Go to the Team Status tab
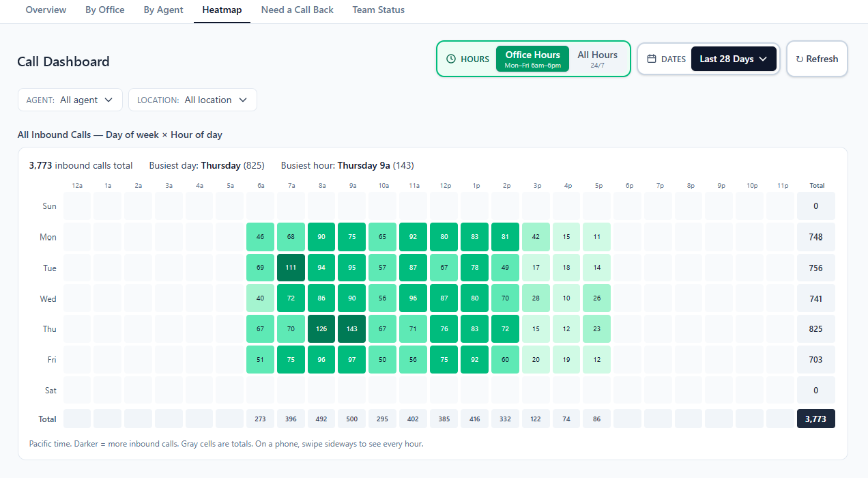This screenshot has height=478, width=868. (378, 10)
